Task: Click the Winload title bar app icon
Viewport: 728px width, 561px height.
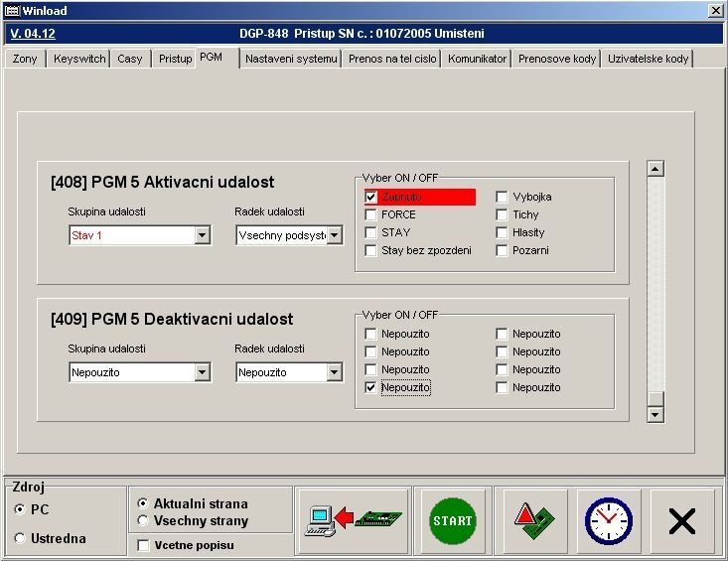Action: click(x=11, y=10)
